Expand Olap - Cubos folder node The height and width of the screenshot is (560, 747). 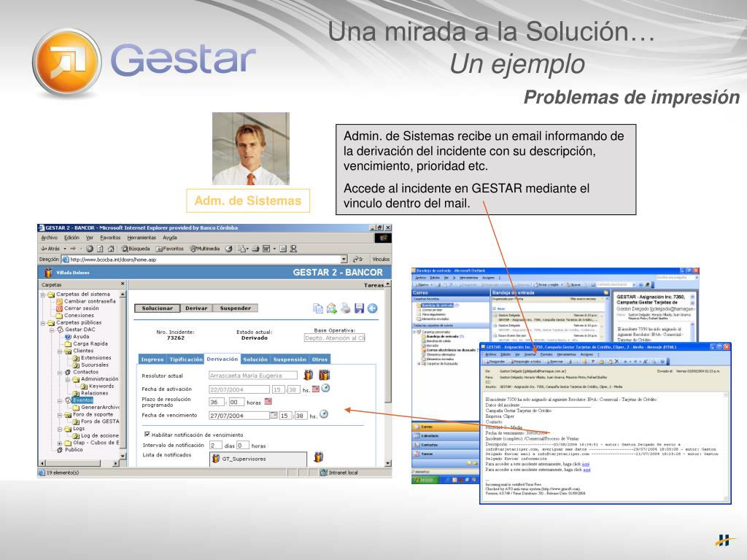pyautogui.click(x=60, y=443)
